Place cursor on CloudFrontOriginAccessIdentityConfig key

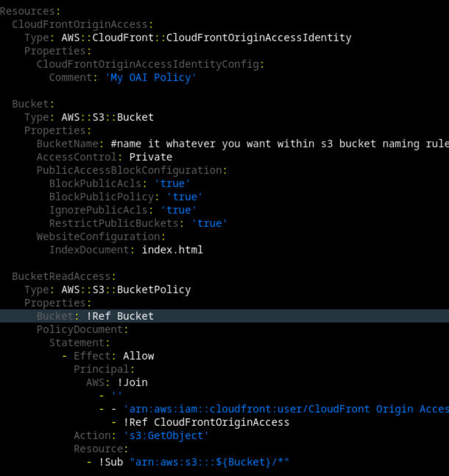coord(150,64)
